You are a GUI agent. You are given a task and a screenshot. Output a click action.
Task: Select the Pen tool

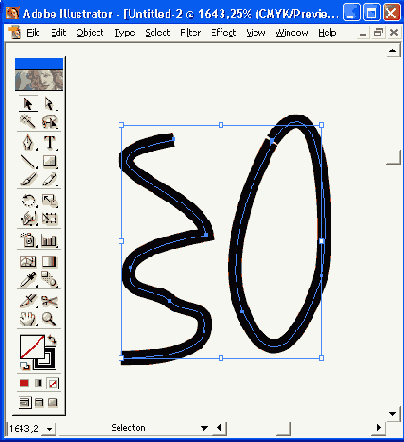coord(29,142)
